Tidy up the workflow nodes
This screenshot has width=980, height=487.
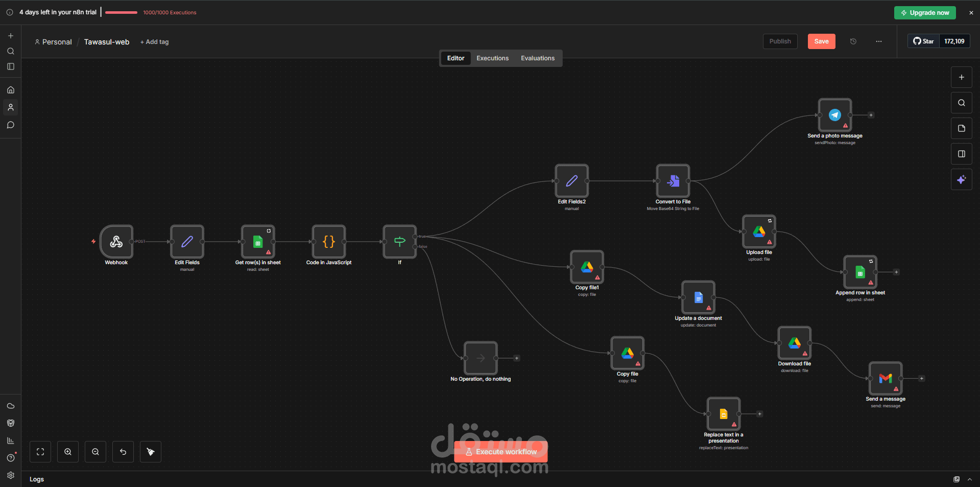151,452
